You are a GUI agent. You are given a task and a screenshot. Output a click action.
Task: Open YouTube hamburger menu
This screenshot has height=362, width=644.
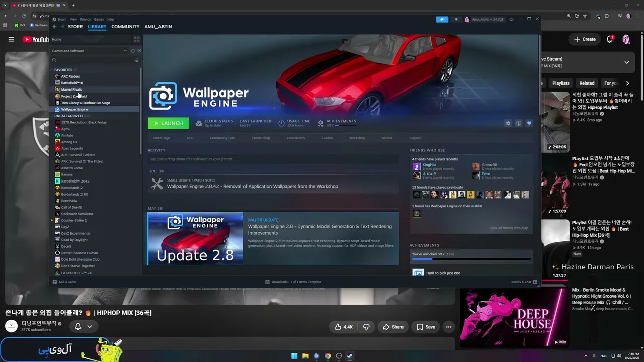pyautogui.click(x=11, y=39)
